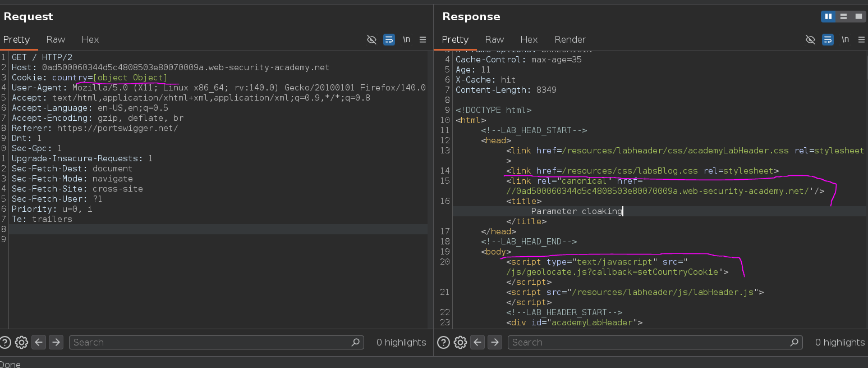Open Response search help question icon
Viewport: 868px width, 368px height.
443,342
